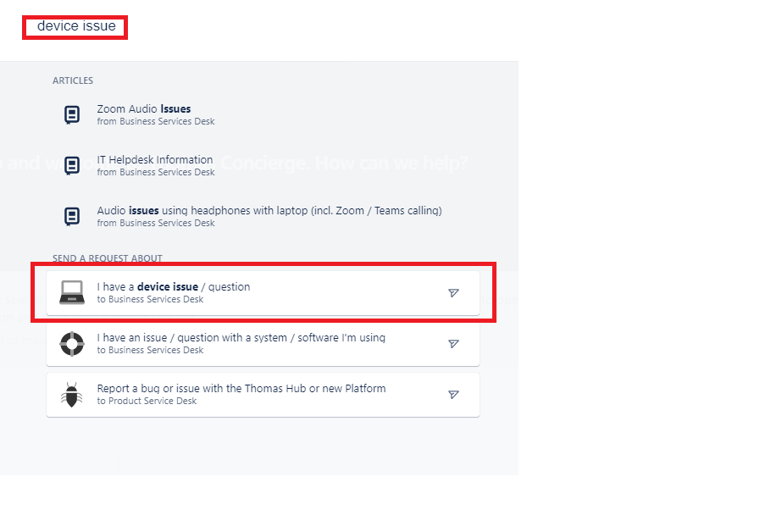Click the search field containing 'device issue'

coord(75,27)
